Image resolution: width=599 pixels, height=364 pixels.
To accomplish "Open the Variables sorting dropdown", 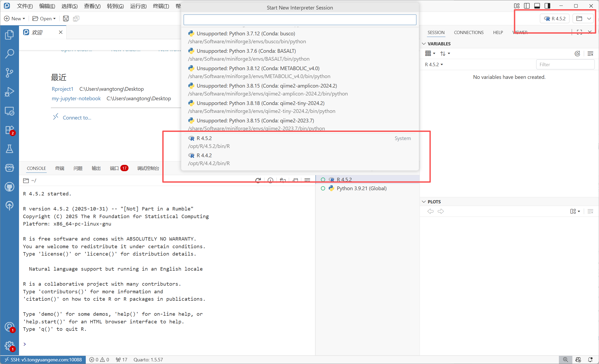I will tap(445, 54).
